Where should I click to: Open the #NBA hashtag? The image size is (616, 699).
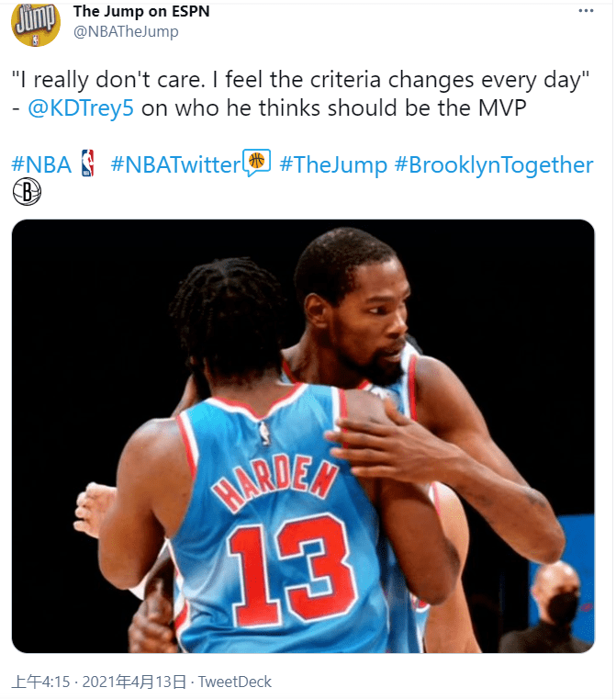tap(41, 164)
